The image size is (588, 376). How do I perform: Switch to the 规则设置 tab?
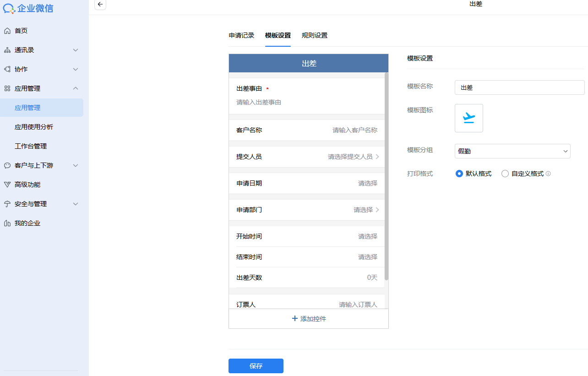coord(314,35)
